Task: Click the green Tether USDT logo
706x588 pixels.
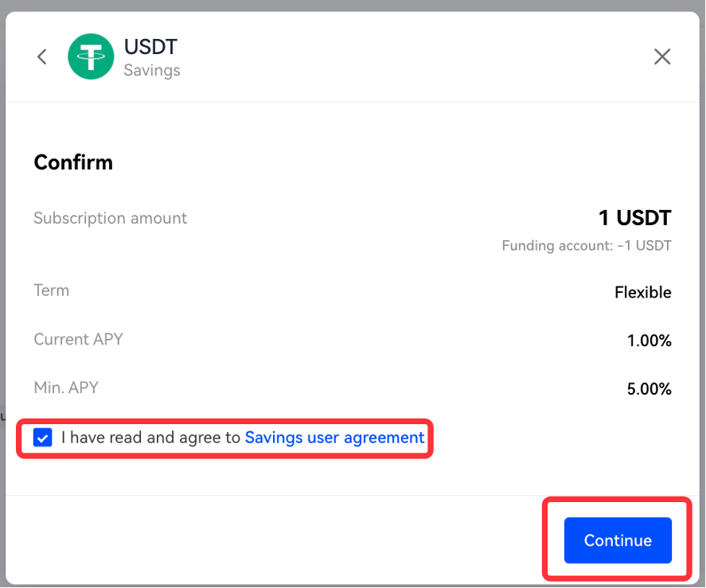Action: click(91, 56)
